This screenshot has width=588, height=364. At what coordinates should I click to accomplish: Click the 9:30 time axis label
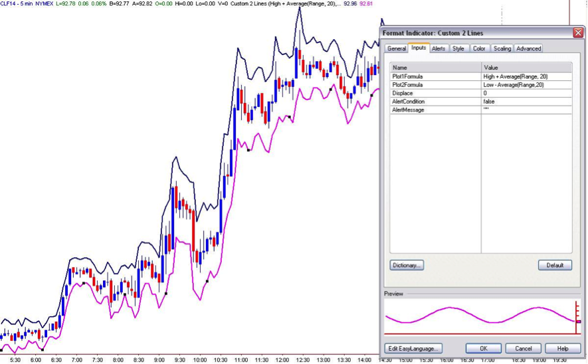coord(179,360)
